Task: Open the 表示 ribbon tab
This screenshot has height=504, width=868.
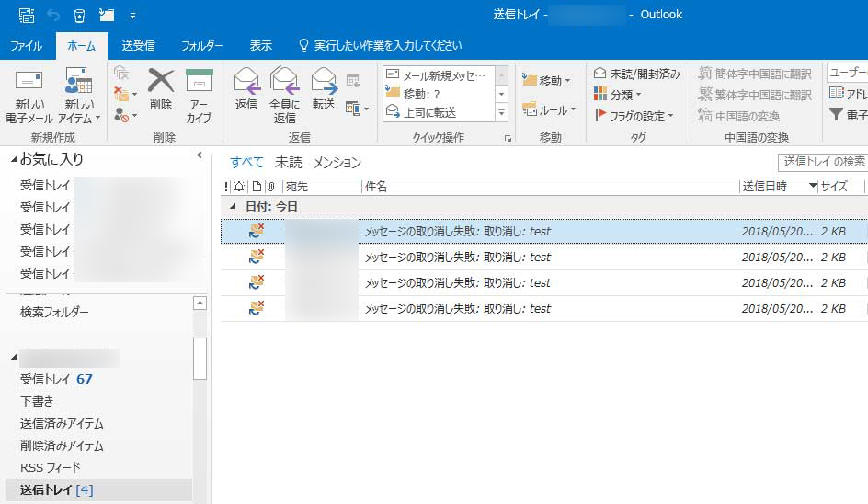Action: coord(260,45)
